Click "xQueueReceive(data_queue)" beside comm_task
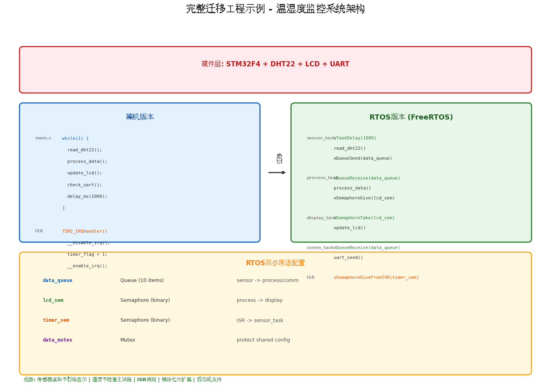 coord(367,247)
